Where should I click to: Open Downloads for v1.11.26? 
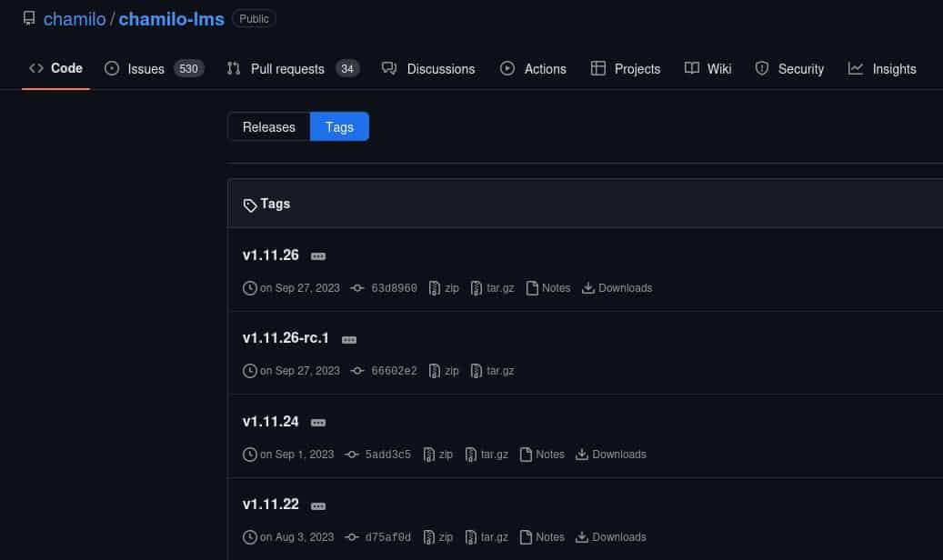click(617, 288)
